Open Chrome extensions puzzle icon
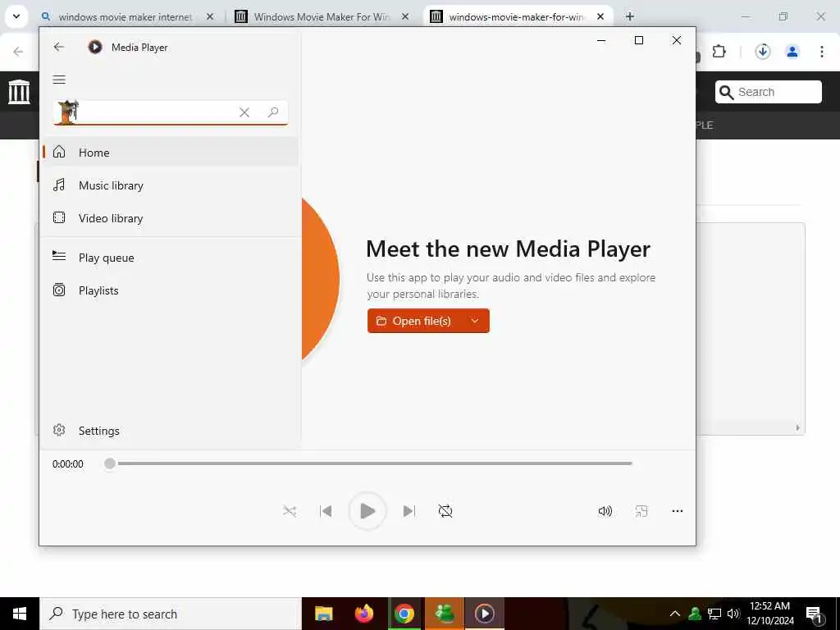Screen dimensions: 840x630 point(719,52)
